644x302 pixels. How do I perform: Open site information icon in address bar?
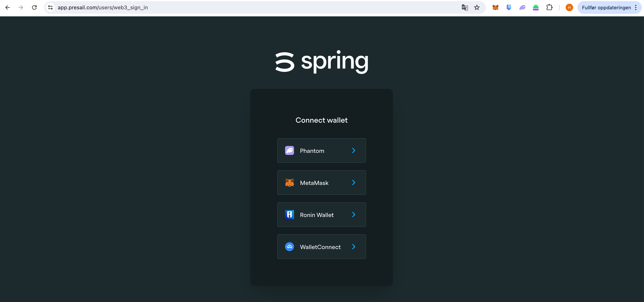(50, 7)
